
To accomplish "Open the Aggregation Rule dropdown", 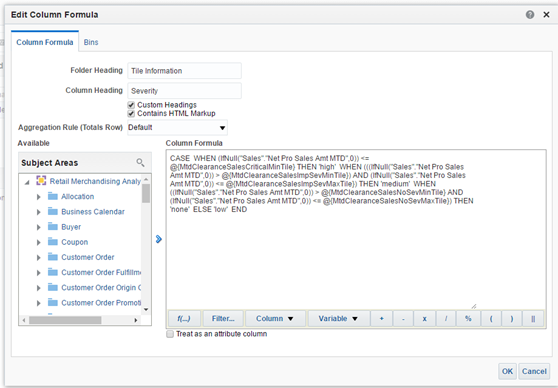I will 177,127.
